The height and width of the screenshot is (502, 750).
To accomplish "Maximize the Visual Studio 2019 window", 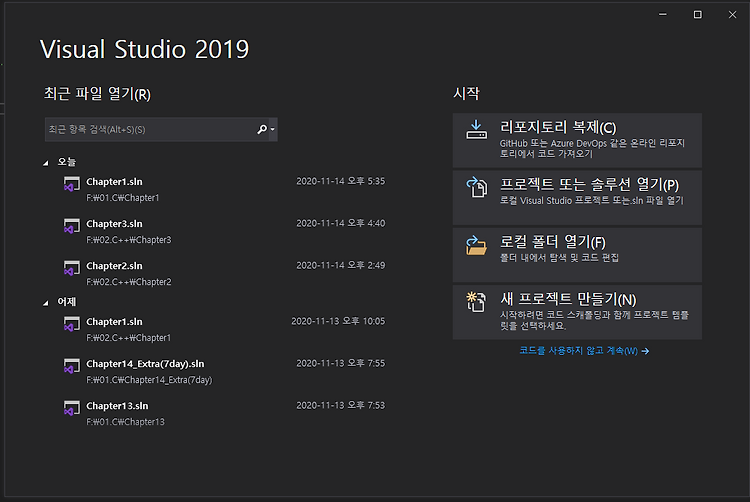I will click(697, 14).
